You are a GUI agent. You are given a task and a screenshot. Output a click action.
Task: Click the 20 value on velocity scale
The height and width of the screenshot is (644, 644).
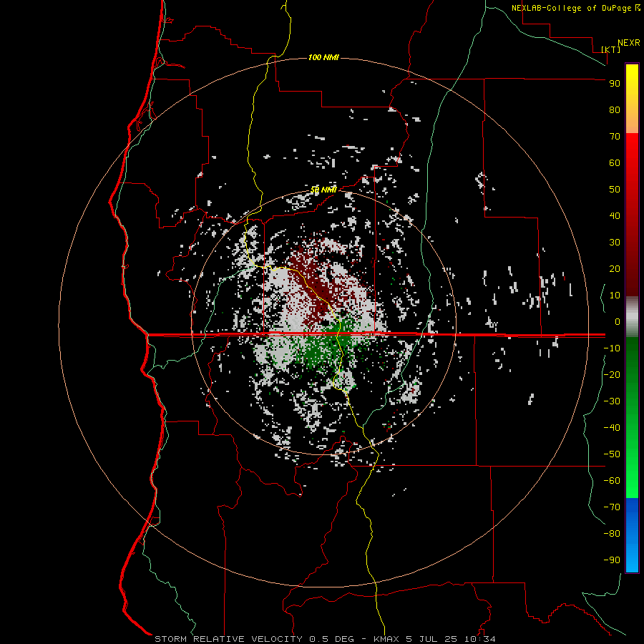point(615,268)
